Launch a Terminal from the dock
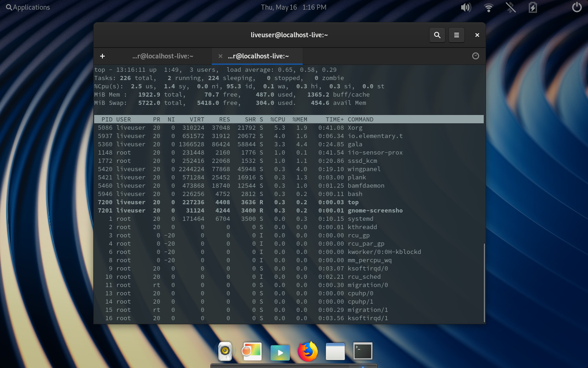The height and width of the screenshot is (368, 588). 362,351
